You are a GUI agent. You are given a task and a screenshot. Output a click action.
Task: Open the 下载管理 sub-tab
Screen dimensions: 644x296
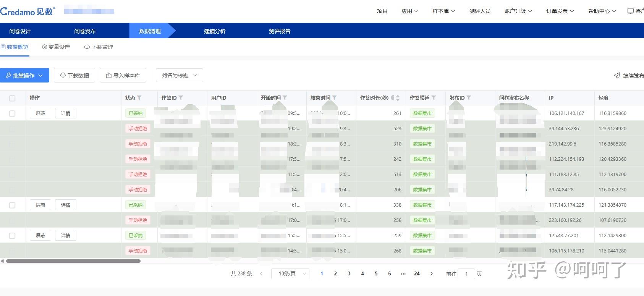click(99, 47)
